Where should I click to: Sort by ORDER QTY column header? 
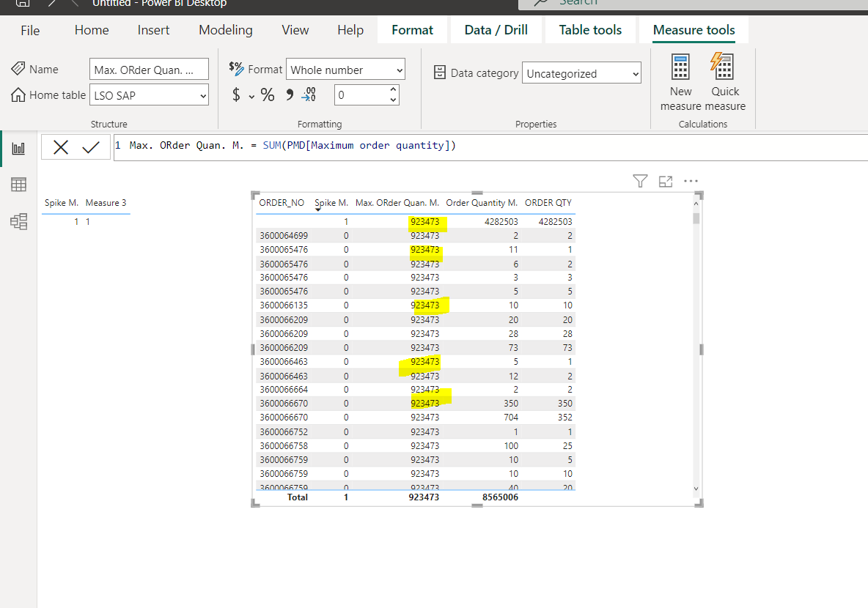(x=548, y=202)
